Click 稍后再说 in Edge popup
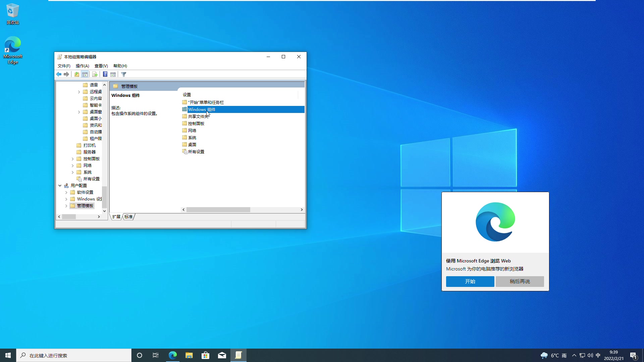This screenshot has height=362, width=644. 520,282
